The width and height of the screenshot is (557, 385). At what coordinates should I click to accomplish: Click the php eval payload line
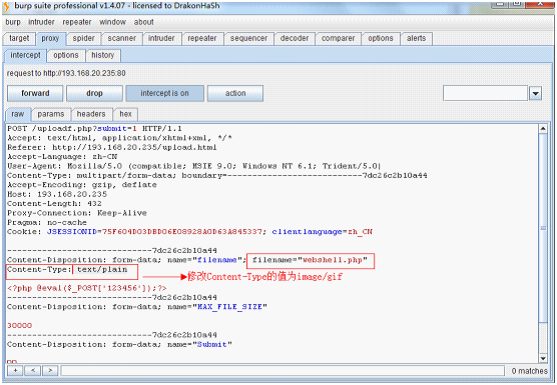[x=87, y=288]
